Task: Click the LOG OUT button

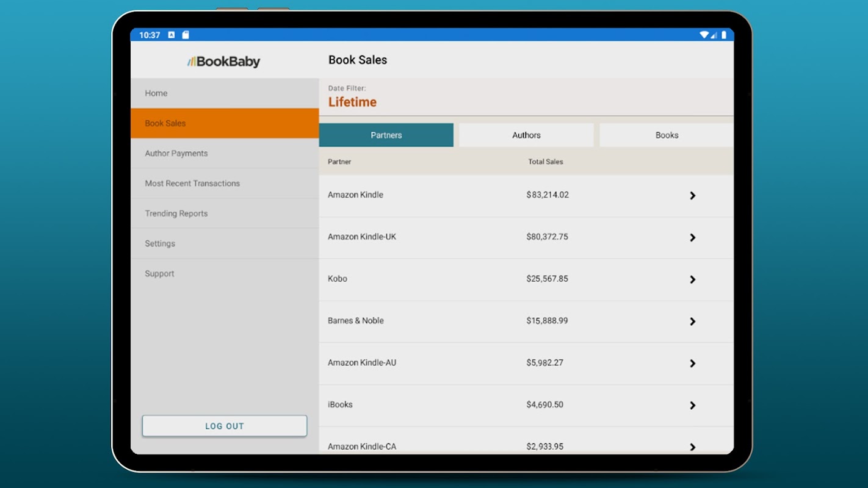Action: (x=225, y=426)
